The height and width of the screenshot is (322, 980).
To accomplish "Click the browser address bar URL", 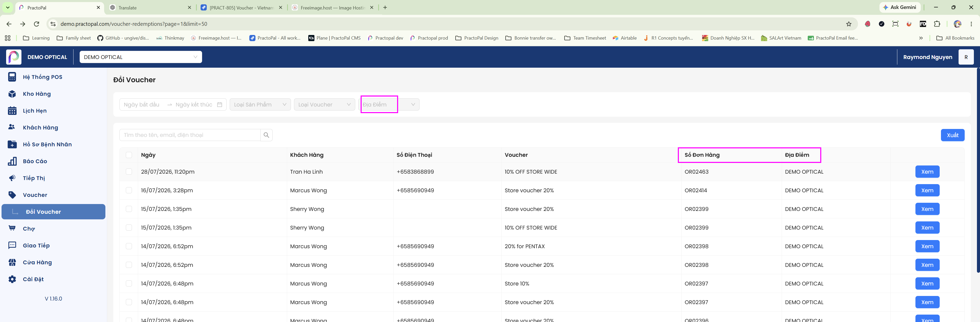I will (x=134, y=24).
